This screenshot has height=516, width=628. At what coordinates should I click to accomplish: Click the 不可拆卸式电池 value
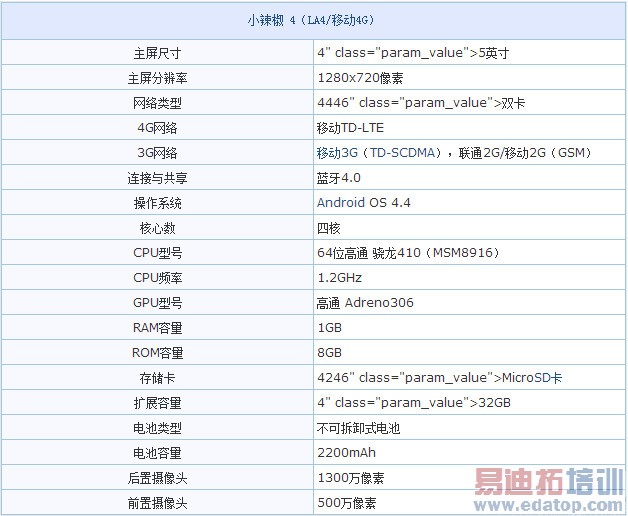(358, 428)
